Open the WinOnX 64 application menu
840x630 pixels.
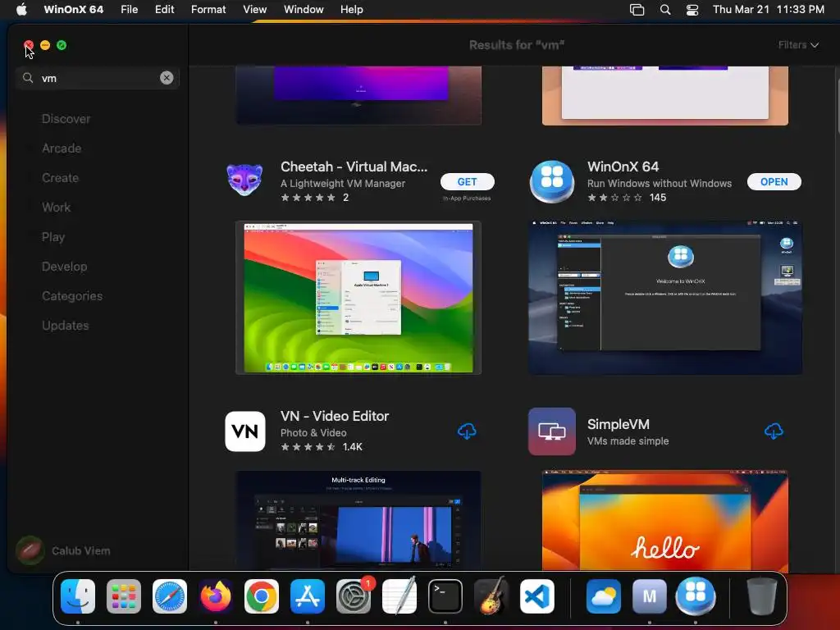[73, 10]
